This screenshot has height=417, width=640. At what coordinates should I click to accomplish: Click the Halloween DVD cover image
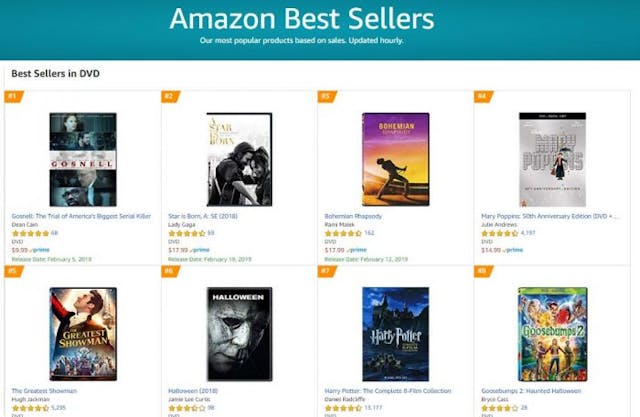pyautogui.click(x=239, y=333)
